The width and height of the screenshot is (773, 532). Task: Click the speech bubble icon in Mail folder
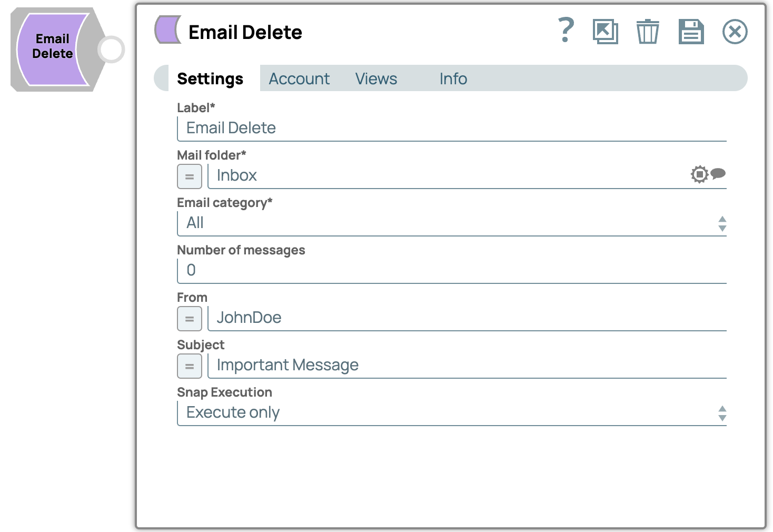pos(718,173)
